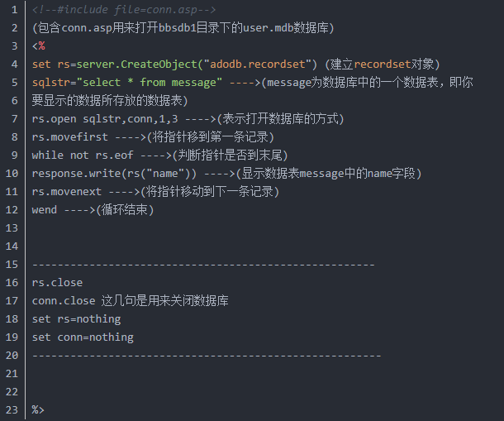Click the closing %> ASP tag
The image size is (504, 421).
[x=38, y=409]
